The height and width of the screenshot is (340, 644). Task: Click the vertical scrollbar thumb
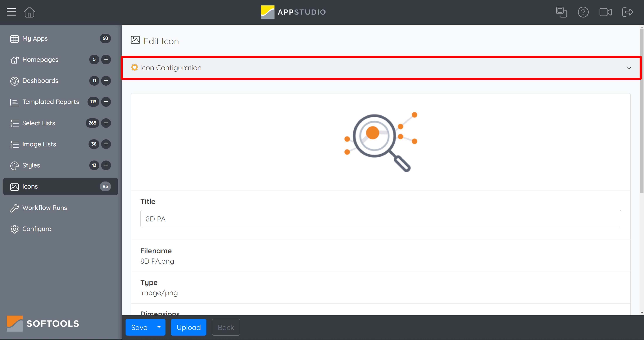(x=642, y=111)
